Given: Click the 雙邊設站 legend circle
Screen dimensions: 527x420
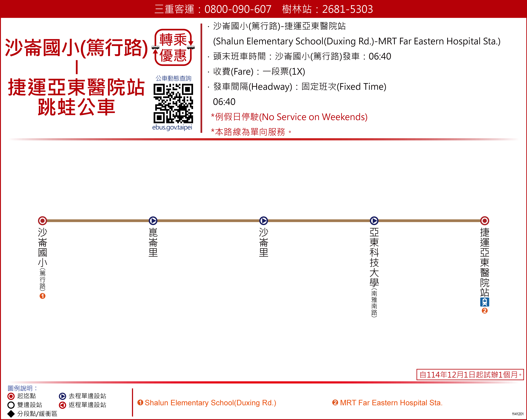Looking at the screenshot, I should [11, 405].
